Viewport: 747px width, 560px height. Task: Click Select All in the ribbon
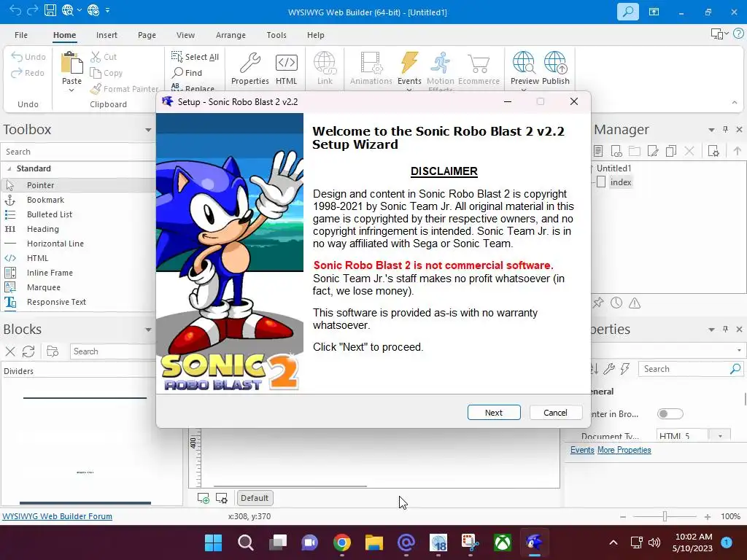pos(195,57)
